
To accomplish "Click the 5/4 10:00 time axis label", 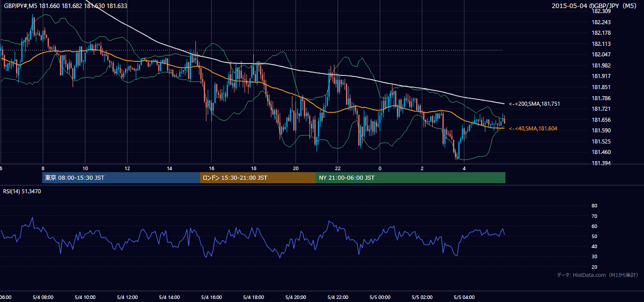I will (85, 297).
